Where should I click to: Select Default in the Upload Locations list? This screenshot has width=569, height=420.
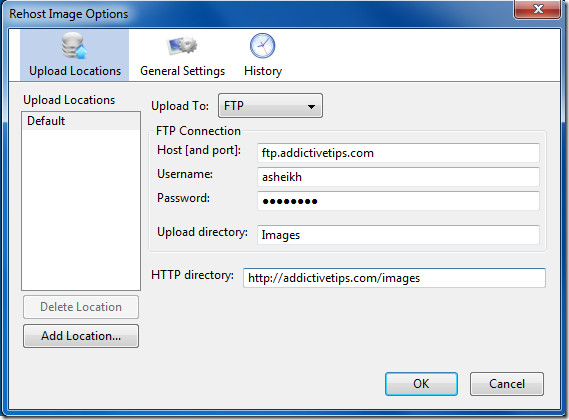tap(81, 121)
